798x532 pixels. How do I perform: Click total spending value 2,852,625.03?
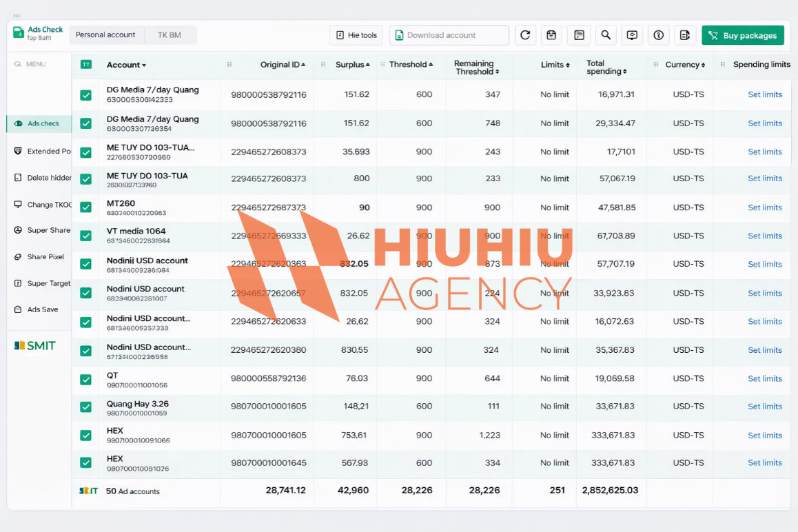pos(610,490)
